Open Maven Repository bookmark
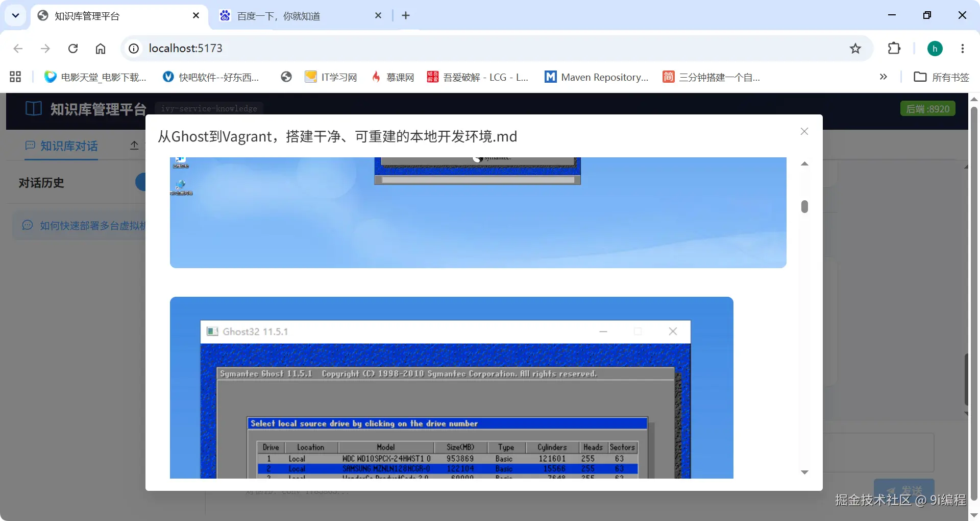Screen dimensions: 980x521 (597, 77)
